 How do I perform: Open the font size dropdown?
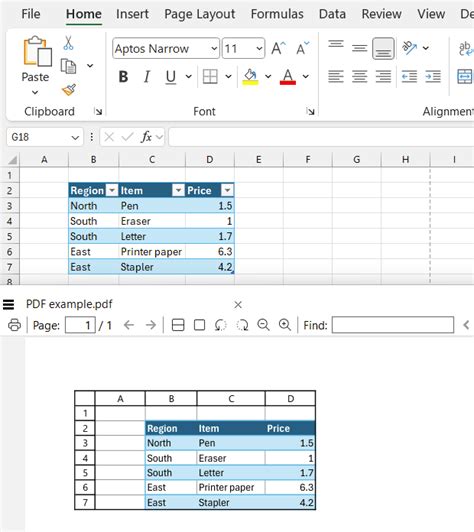259,49
